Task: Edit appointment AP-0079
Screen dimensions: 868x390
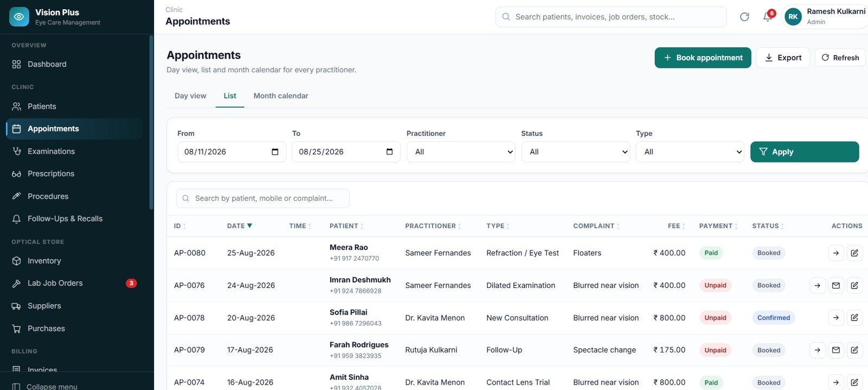Action: coord(854,350)
